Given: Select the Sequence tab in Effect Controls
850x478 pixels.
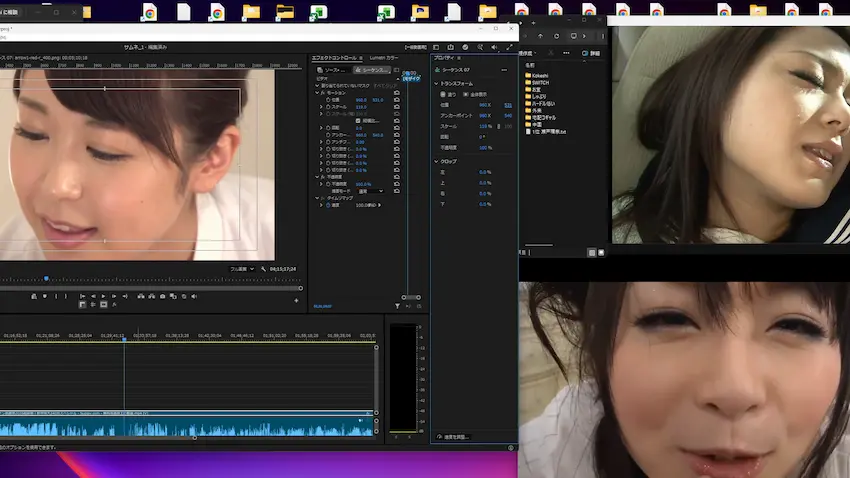Looking at the screenshot, I should 372,70.
